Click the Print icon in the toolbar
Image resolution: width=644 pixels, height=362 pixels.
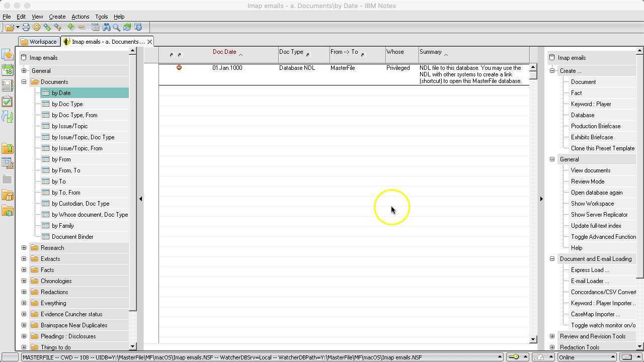point(26,27)
